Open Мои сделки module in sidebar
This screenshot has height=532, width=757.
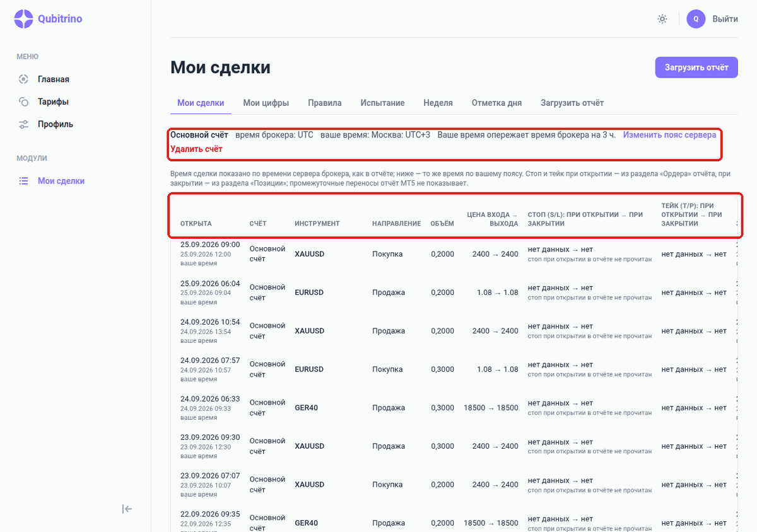[x=61, y=181]
